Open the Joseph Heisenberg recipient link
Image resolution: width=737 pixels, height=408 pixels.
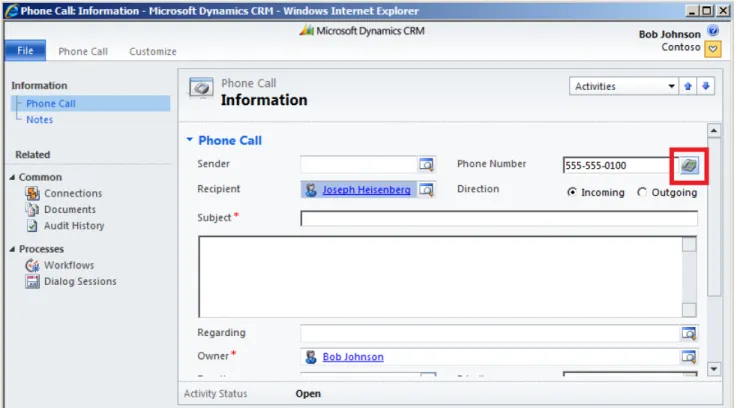pos(366,190)
